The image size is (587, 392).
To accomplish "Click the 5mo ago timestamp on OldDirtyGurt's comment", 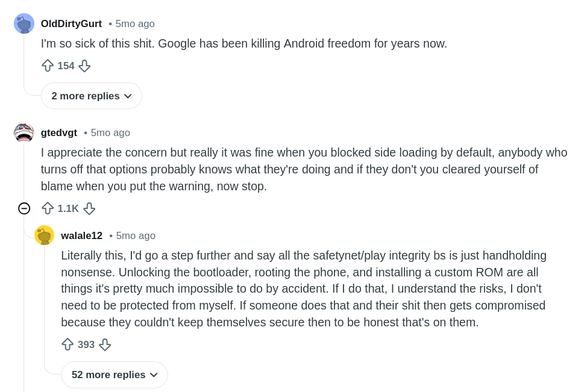I will (134, 23).
